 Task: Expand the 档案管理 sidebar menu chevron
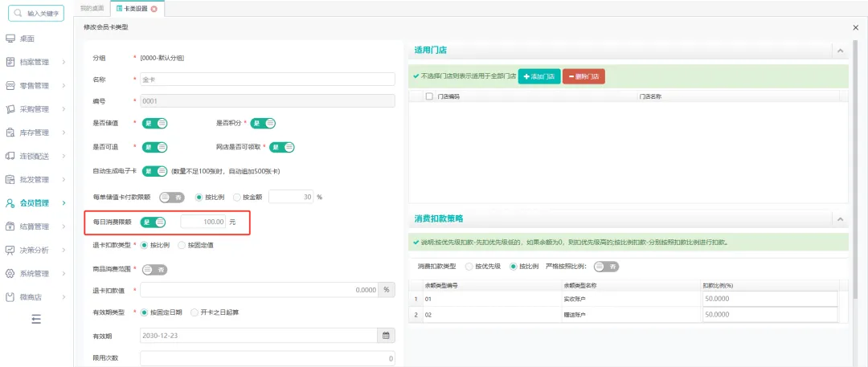click(x=63, y=62)
